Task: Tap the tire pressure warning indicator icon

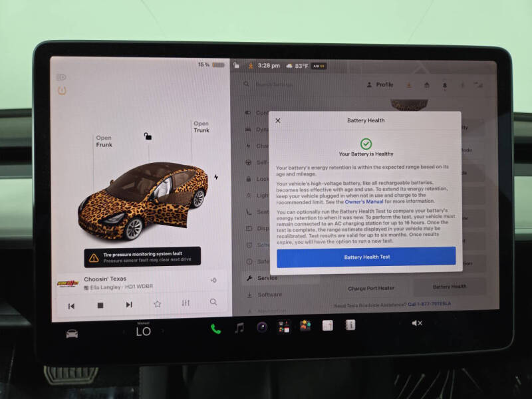Action: (x=62, y=90)
